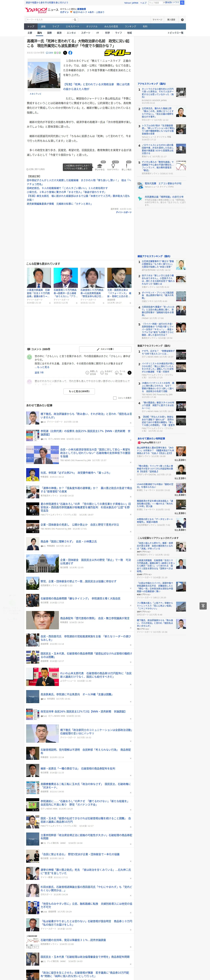Open settings via the gear icon
Image resolution: width=210 pixels, height=980 pixels.
tap(182, 19)
